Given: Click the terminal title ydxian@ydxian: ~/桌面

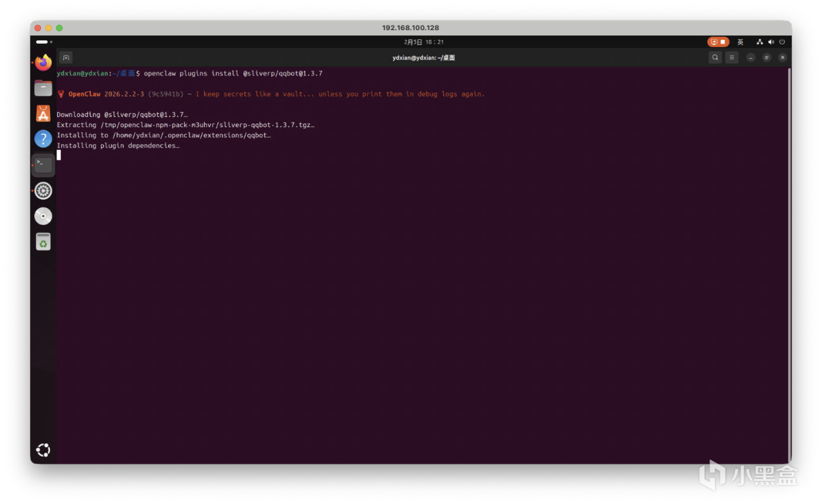Looking at the screenshot, I should (x=424, y=58).
